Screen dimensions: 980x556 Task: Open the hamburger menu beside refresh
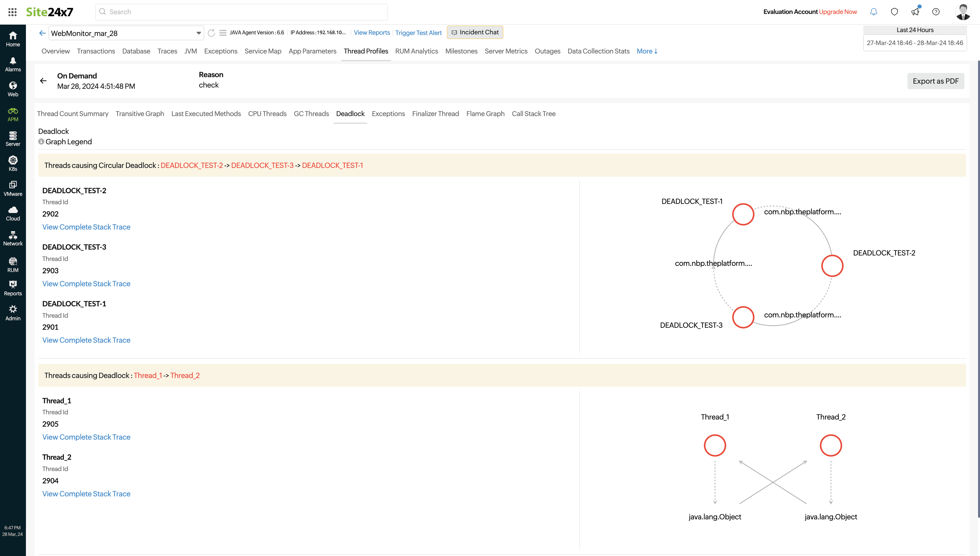(223, 33)
